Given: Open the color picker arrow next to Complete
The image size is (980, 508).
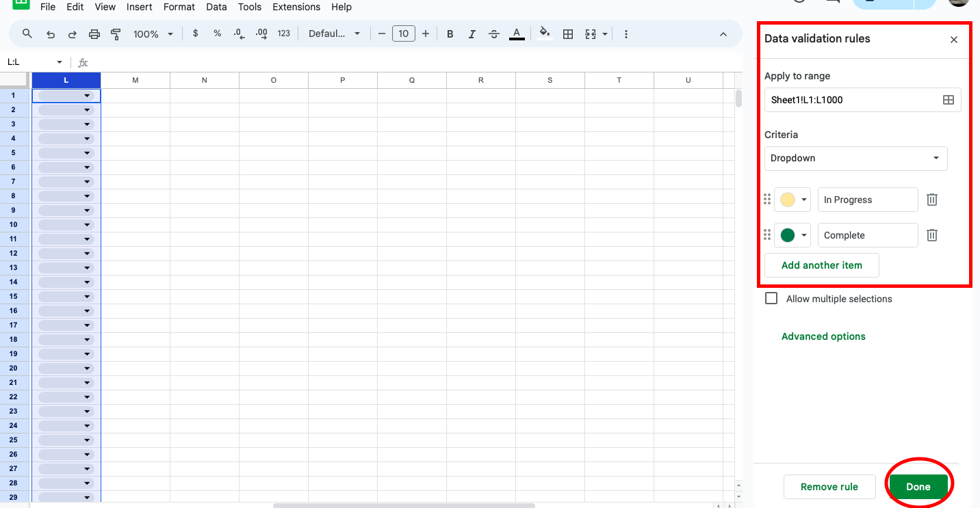Looking at the screenshot, I should click(802, 235).
